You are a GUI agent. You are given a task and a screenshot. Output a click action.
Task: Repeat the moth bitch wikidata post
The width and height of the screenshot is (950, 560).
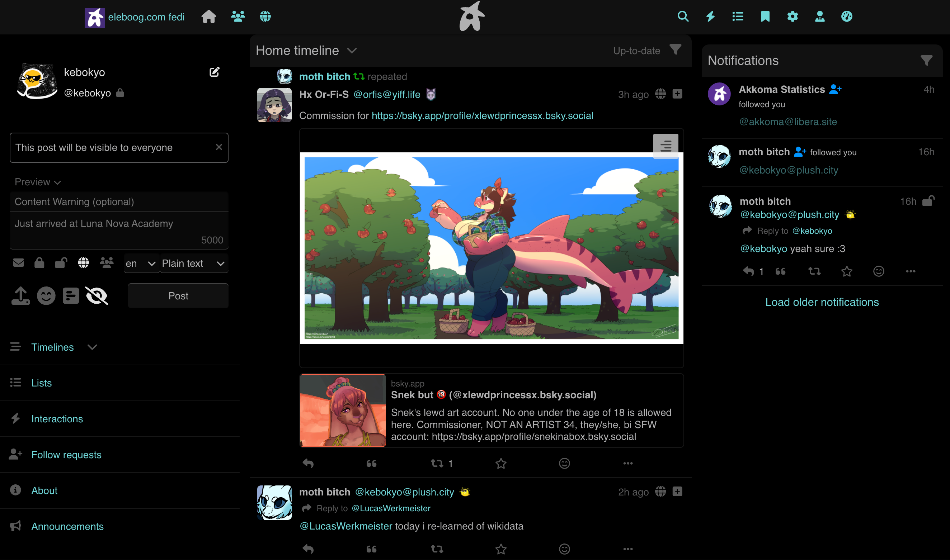(437, 549)
